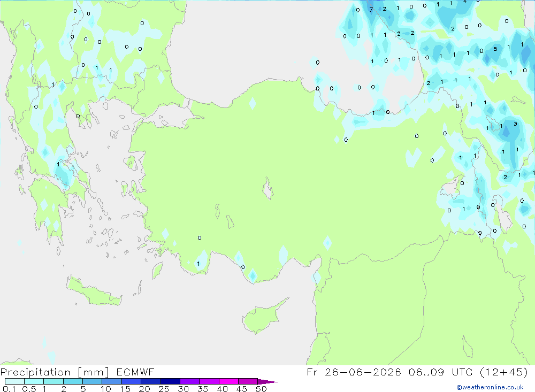535x392 pixels.
Task: Click the (12+45) forecast offset text
Action: click(x=504, y=372)
